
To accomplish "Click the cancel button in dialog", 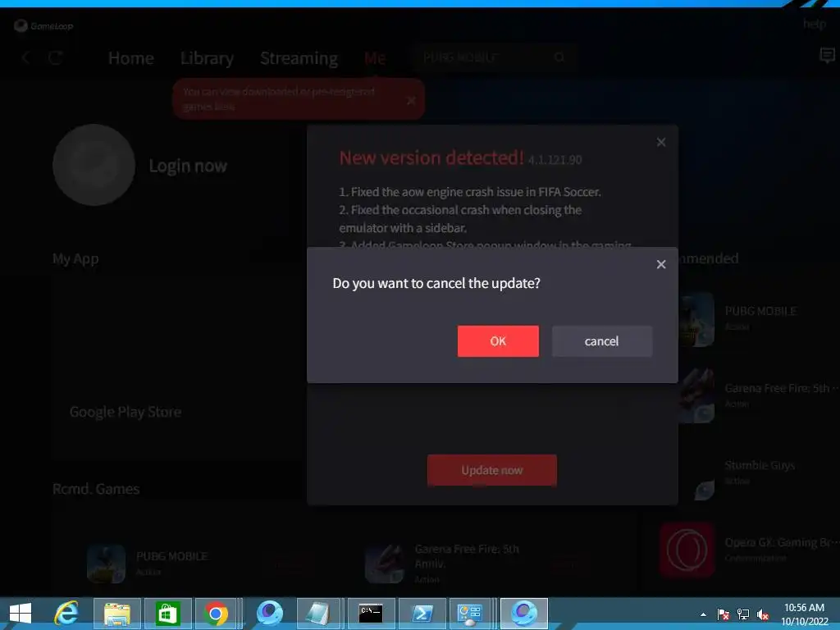I will click(601, 340).
